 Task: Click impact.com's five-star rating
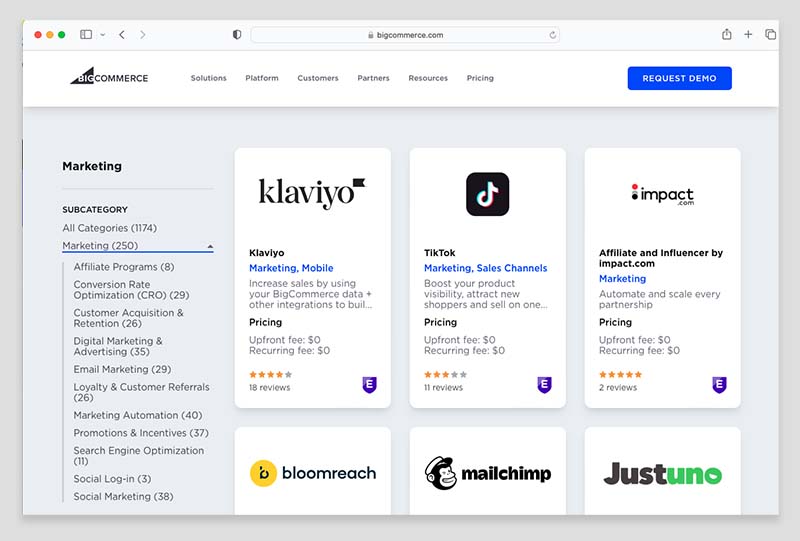tap(620, 375)
